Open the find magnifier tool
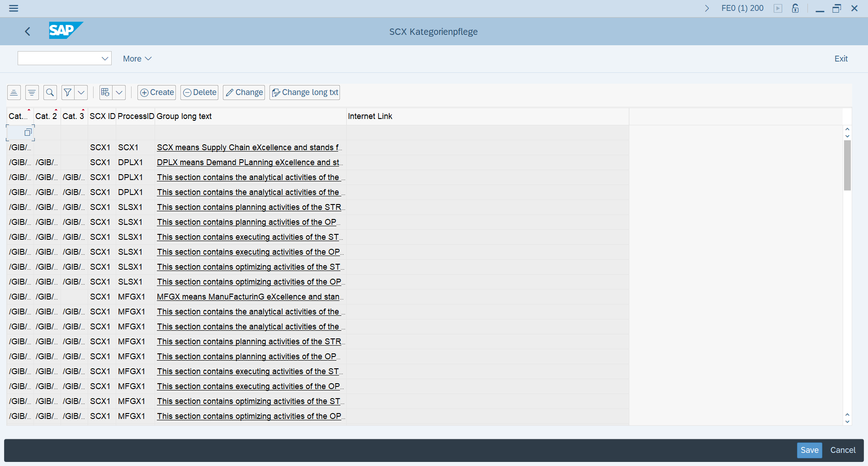This screenshot has height=466, width=868. [50, 92]
